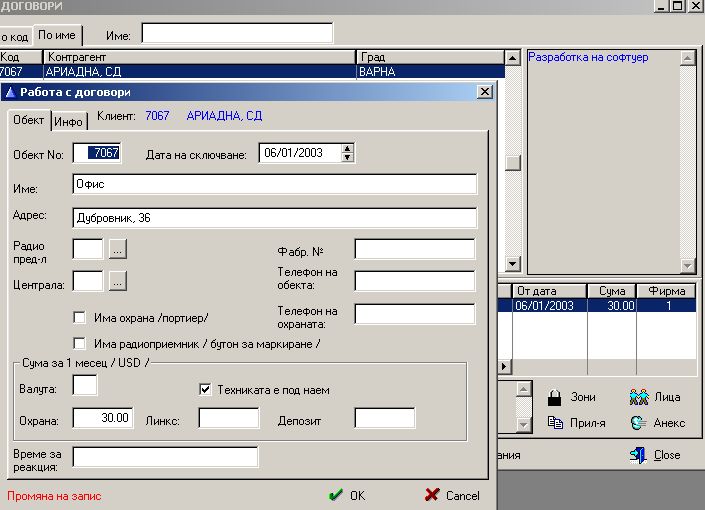This screenshot has height=510, width=705.
Task: Click the Телефон на охраната field
Action: coord(415,314)
